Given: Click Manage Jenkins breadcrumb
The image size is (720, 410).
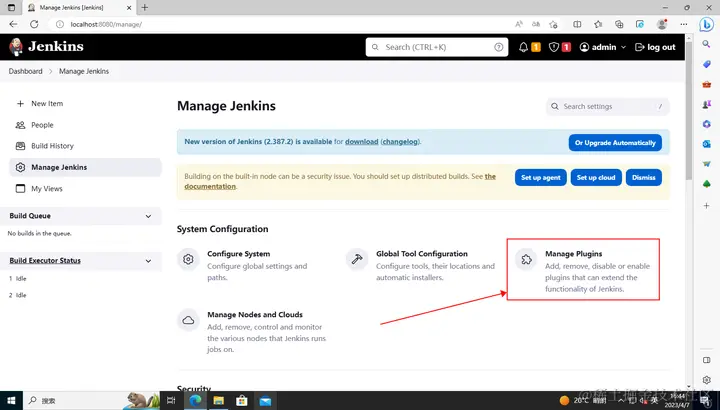Looking at the screenshot, I should click(x=84, y=71).
